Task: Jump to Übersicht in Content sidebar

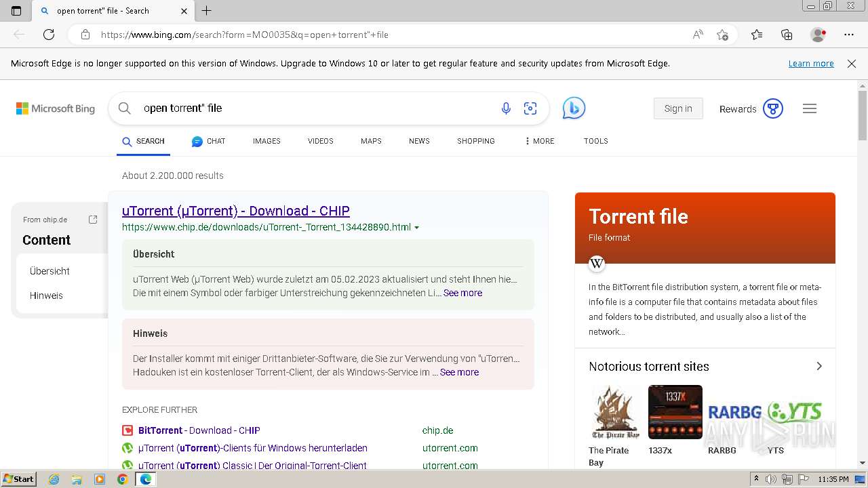Action: pos(50,271)
